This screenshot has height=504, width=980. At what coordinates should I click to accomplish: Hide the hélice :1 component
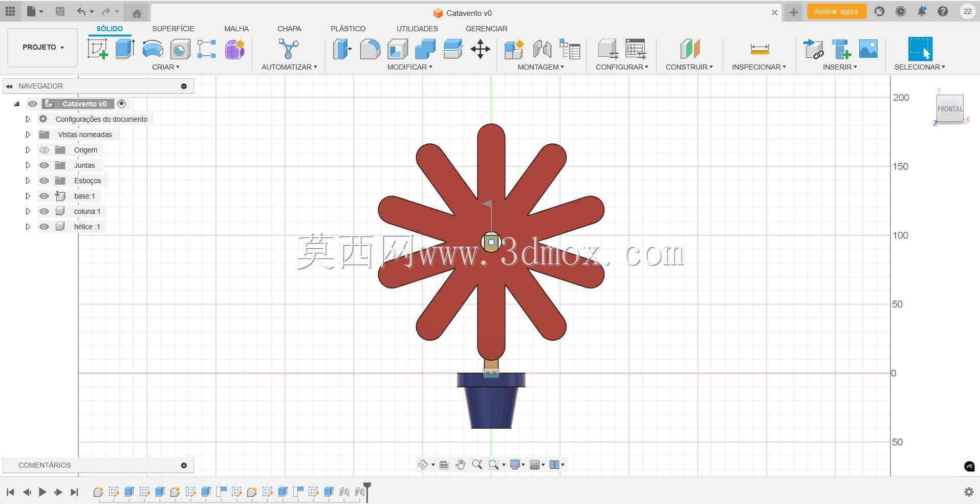45,227
